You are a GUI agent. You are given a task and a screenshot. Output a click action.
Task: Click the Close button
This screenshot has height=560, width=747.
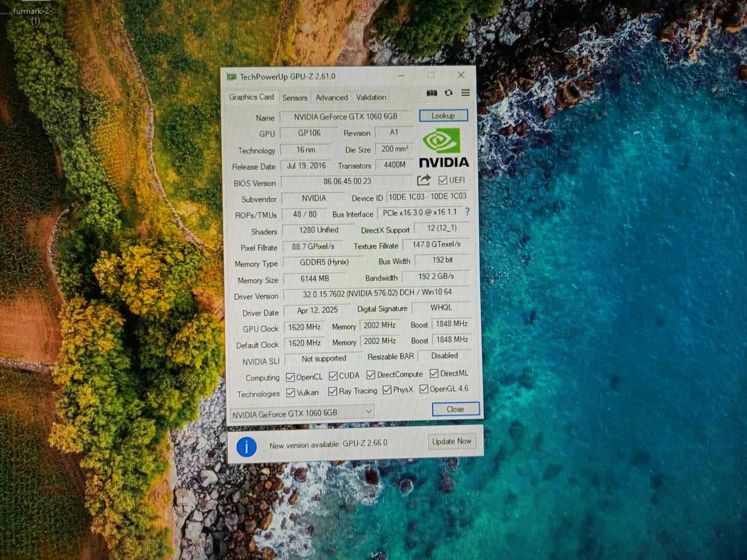pyautogui.click(x=455, y=409)
